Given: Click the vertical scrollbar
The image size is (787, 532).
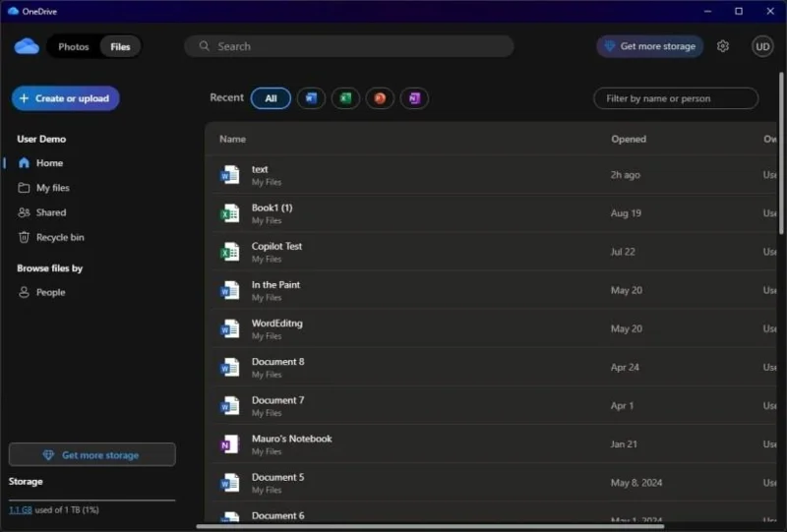Looking at the screenshot, I should [x=781, y=153].
